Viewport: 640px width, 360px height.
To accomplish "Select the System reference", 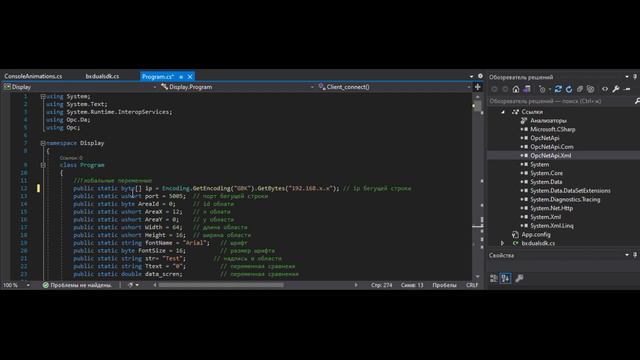I will 539,164.
